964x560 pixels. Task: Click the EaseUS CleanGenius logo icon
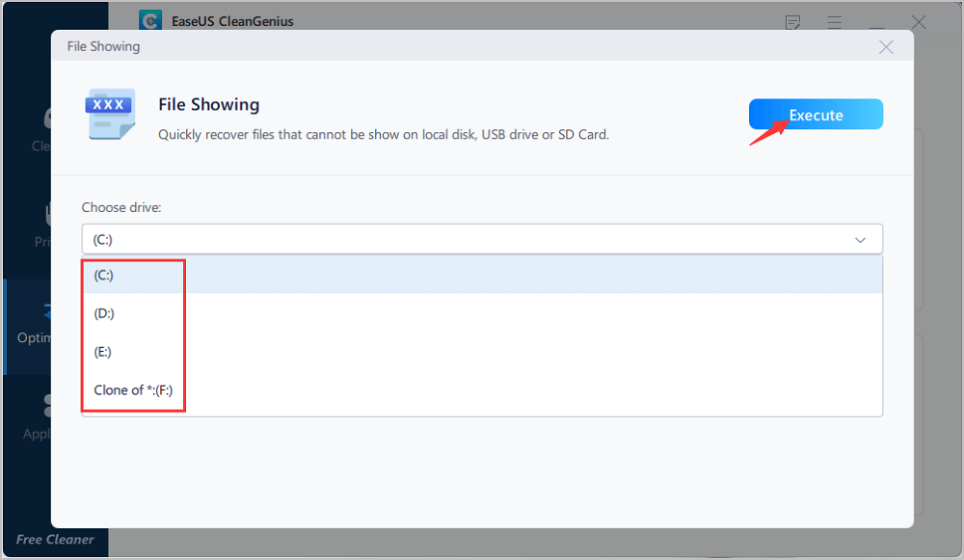click(150, 19)
